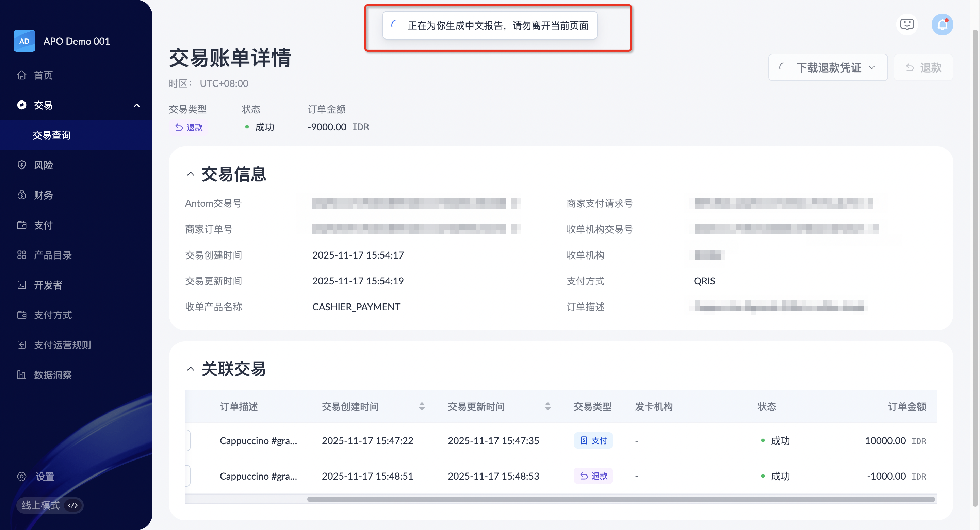Open the 交易查询 submenu item
The height and width of the screenshot is (530, 980).
(x=52, y=135)
